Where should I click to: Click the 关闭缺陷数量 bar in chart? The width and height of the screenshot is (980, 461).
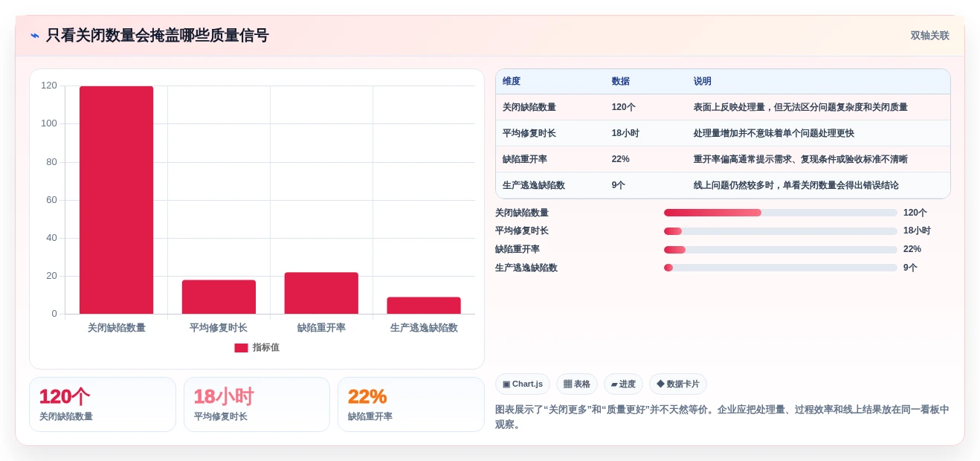[x=116, y=200]
